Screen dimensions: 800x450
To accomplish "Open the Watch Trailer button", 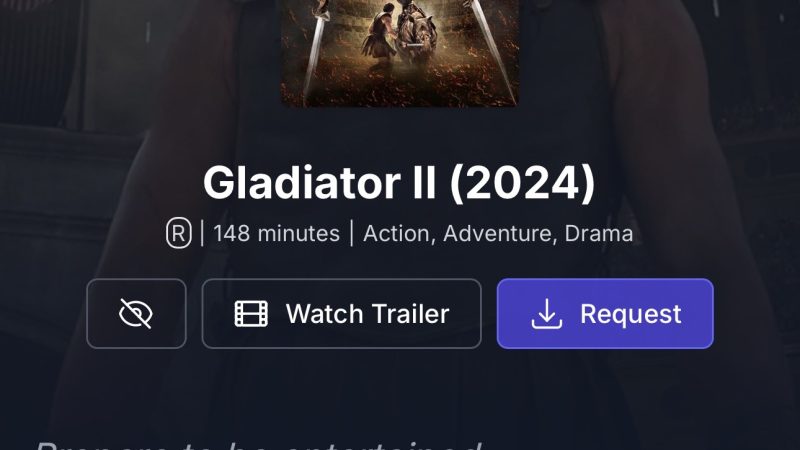I will coord(341,314).
